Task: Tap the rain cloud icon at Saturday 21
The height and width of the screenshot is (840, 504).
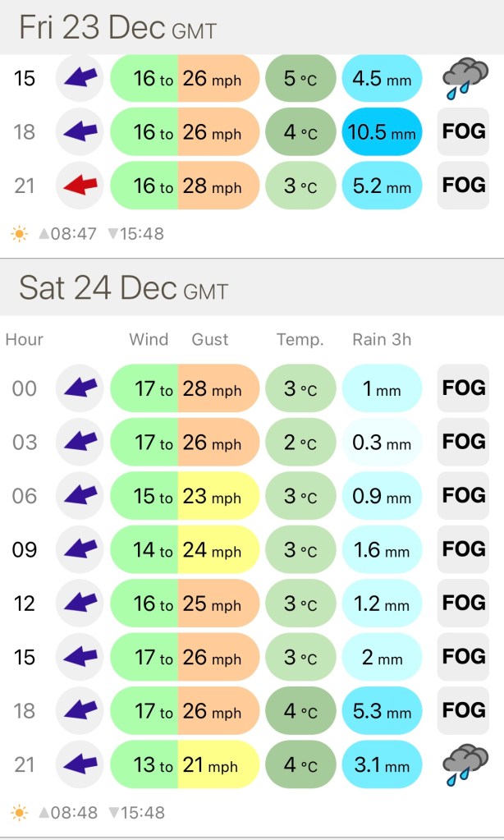Action: tap(465, 764)
